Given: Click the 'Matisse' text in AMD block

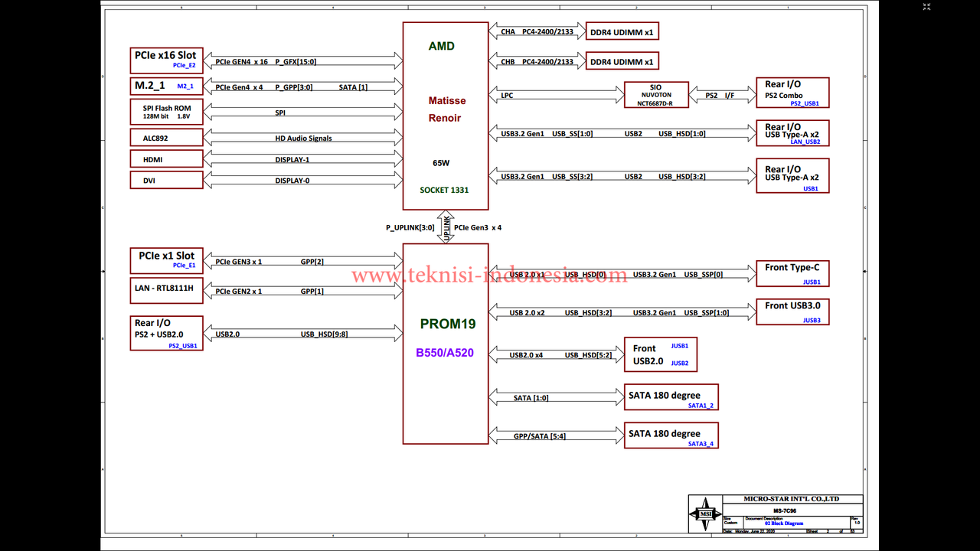Looking at the screenshot, I should [x=447, y=100].
